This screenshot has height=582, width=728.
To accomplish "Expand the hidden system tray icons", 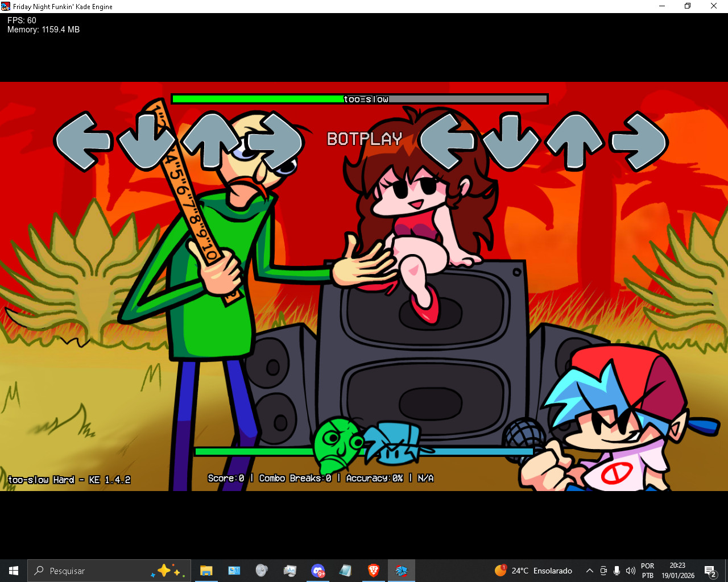I will tap(590, 571).
